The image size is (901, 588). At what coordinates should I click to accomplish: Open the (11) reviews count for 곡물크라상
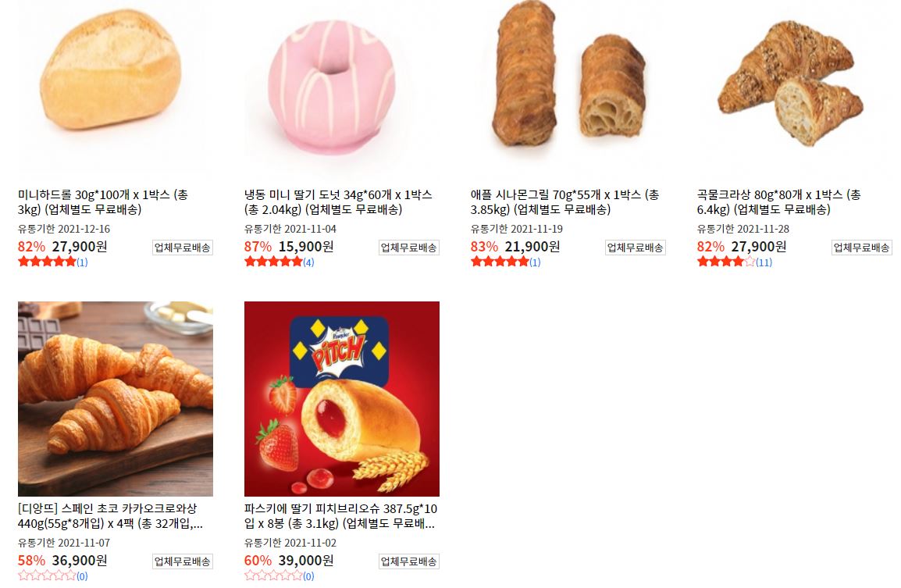tap(764, 262)
